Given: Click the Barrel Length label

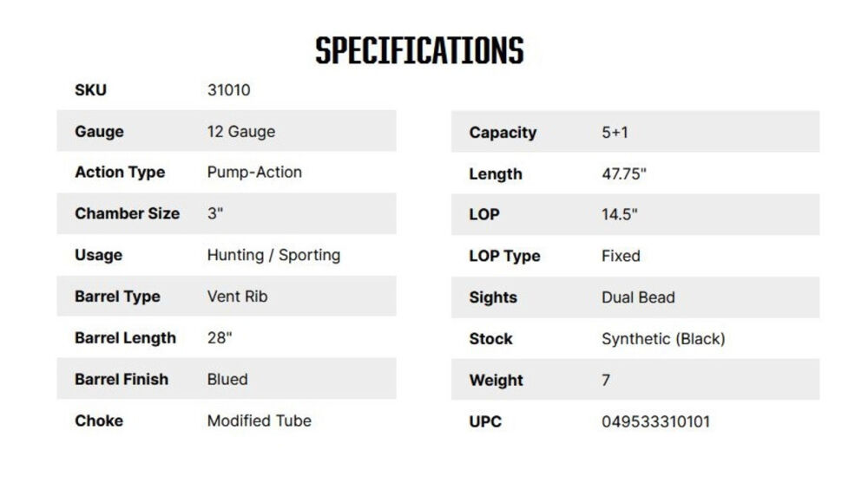Looking at the screenshot, I should pos(125,337).
